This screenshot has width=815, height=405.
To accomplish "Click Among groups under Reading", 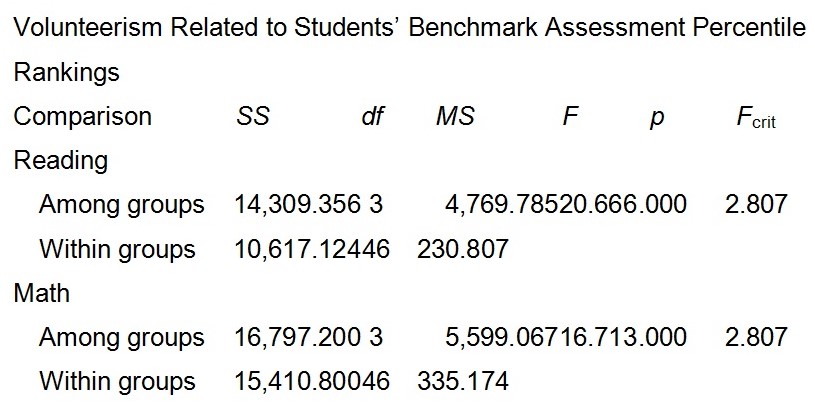I will point(121,205).
